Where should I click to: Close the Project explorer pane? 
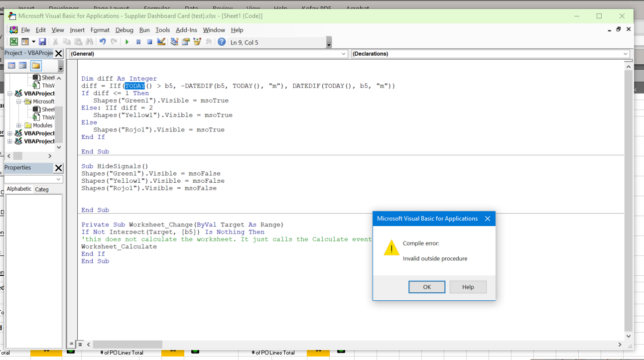[58, 53]
